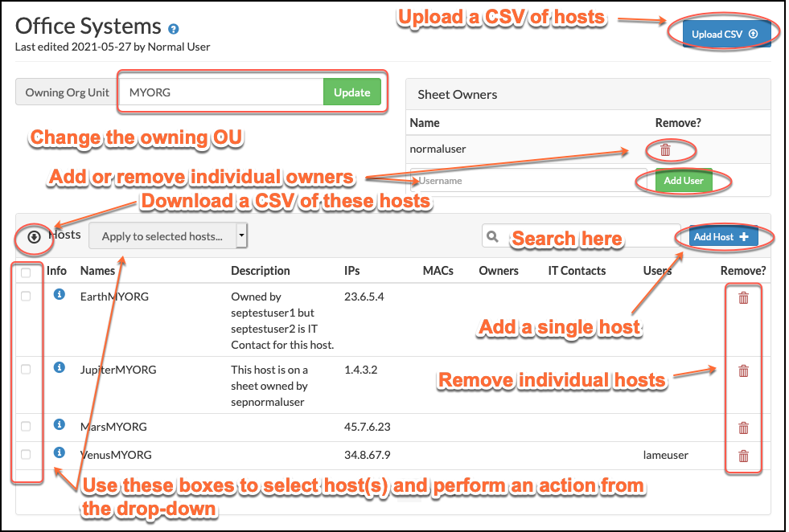Click JupiterMYORG description 'This host is on a sheet'

point(269,386)
